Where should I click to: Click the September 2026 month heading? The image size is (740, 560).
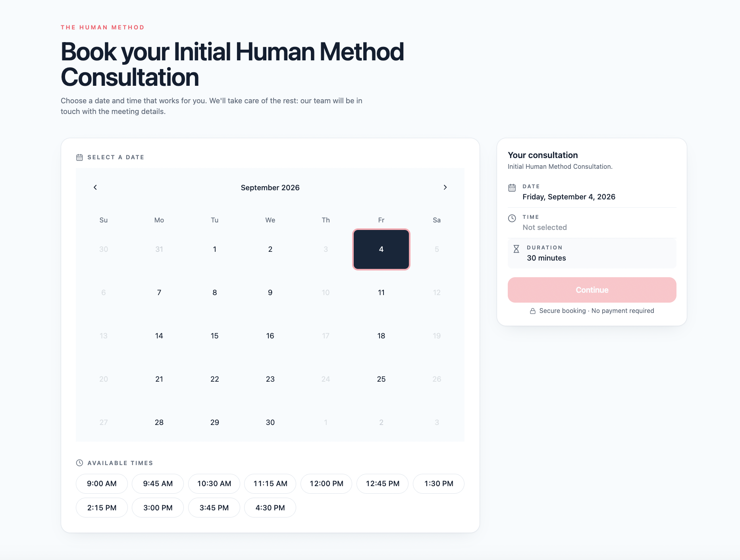(x=270, y=187)
